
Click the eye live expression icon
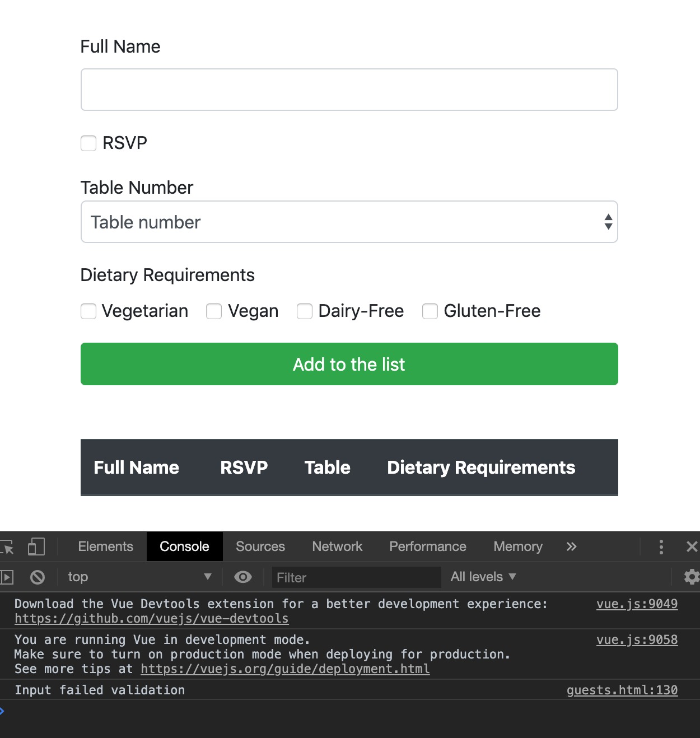pos(243,577)
